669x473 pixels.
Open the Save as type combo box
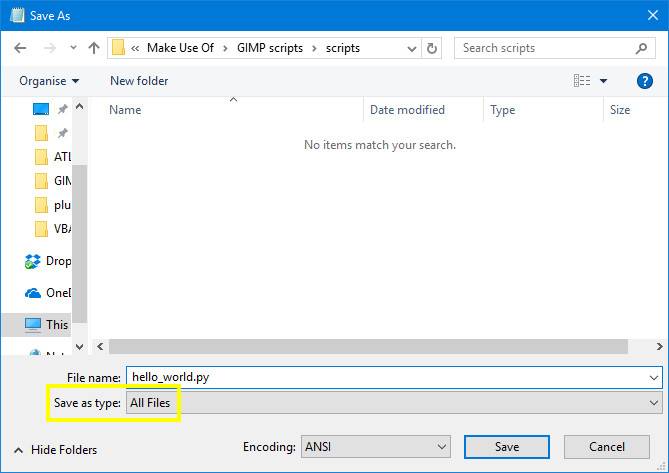(x=394, y=403)
